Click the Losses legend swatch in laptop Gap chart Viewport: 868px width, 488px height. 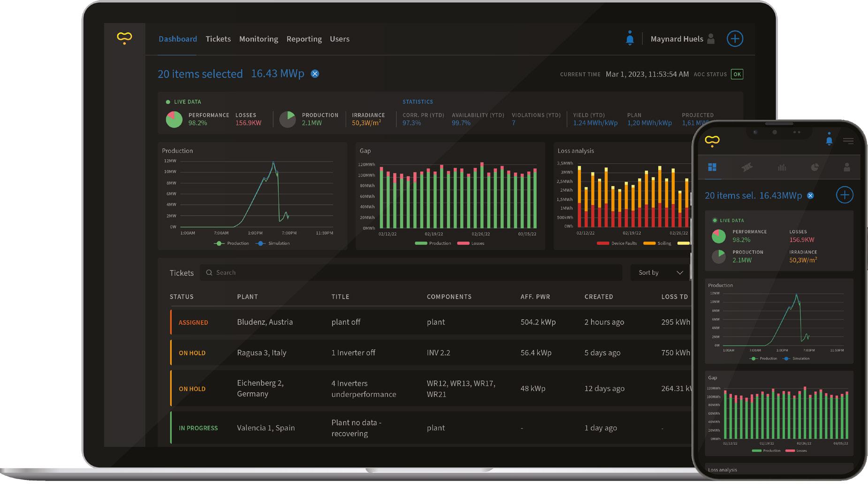[463, 243]
